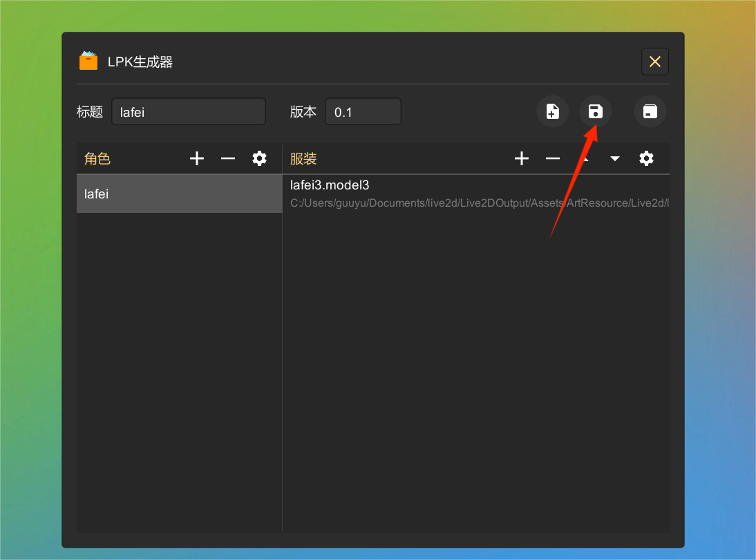Select the lafei3.model3 costume entry
The width and height of the screenshot is (756, 560).
click(x=330, y=185)
